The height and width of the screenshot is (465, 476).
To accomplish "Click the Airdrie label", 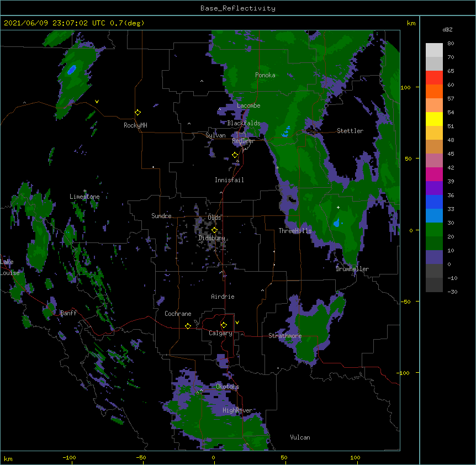I will point(223,297).
